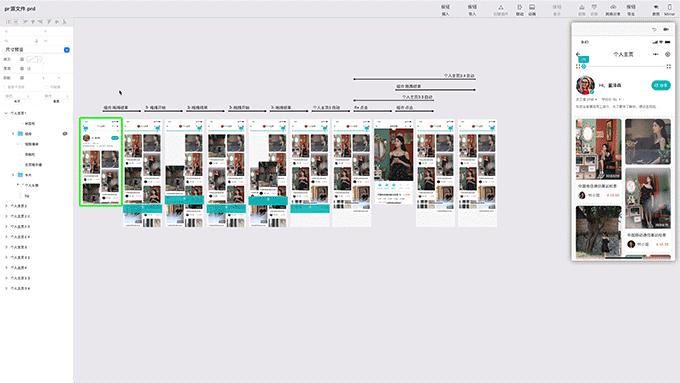Screen dimensions: 680x383
Task: Click the 个人主页3 4 自动 interaction label
Action: 458,75
